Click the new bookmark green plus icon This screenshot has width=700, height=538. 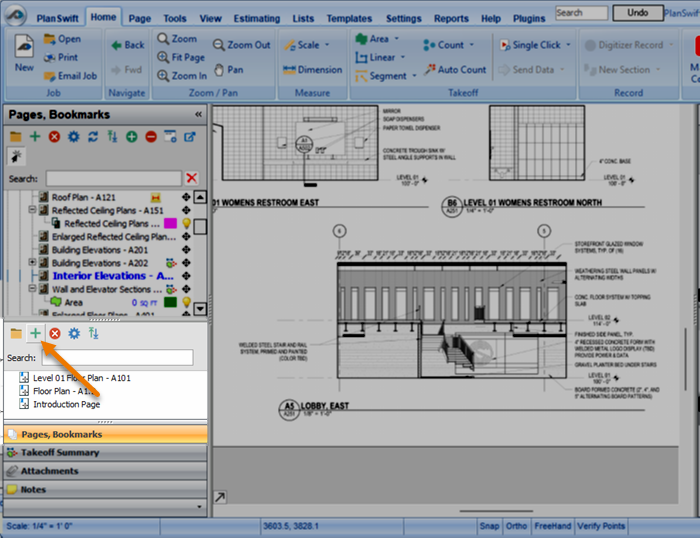35,333
